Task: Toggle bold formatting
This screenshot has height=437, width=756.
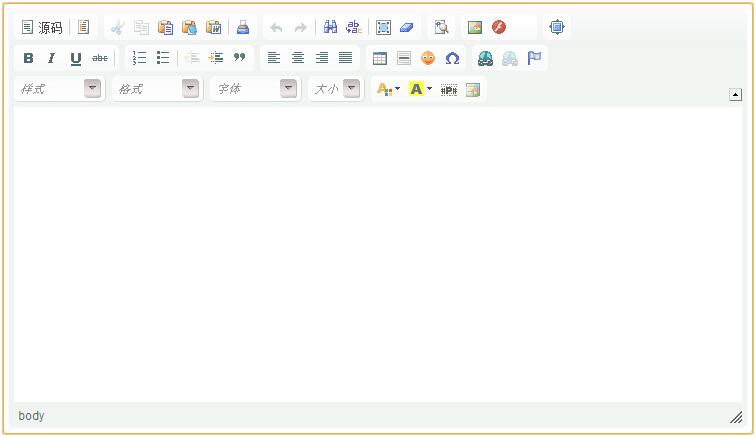Action: (x=28, y=58)
